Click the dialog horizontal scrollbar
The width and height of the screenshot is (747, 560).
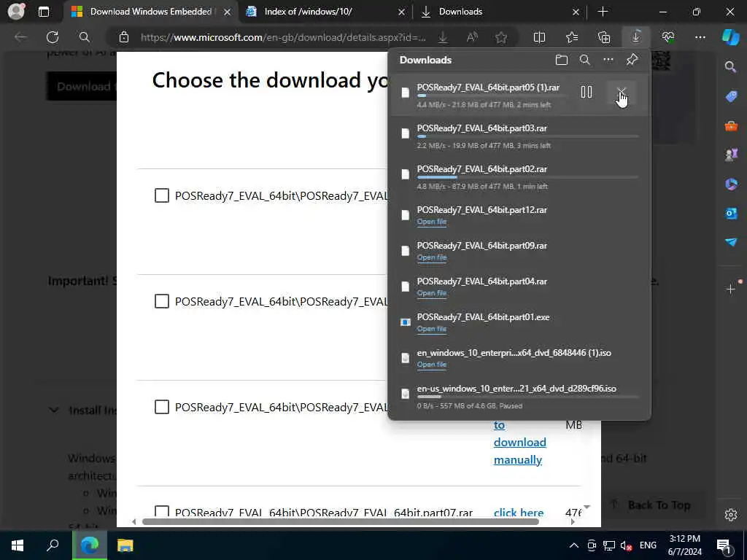point(340,521)
